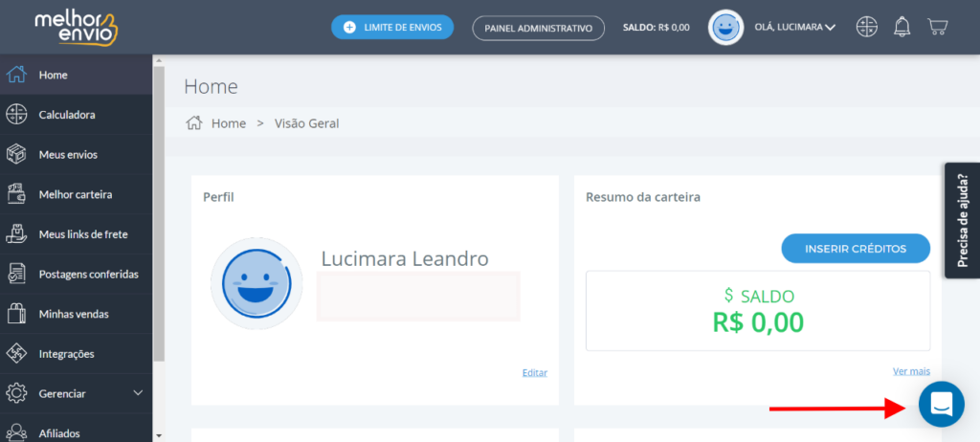Click the Limite de Envios button
Viewport: 980px width, 442px height.
(x=392, y=28)
